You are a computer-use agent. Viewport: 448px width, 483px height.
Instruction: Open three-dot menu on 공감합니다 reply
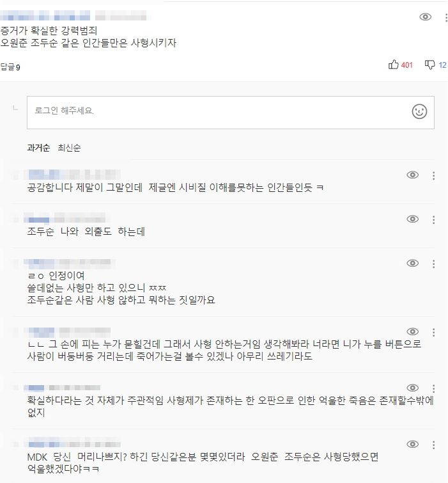point(434,175)
